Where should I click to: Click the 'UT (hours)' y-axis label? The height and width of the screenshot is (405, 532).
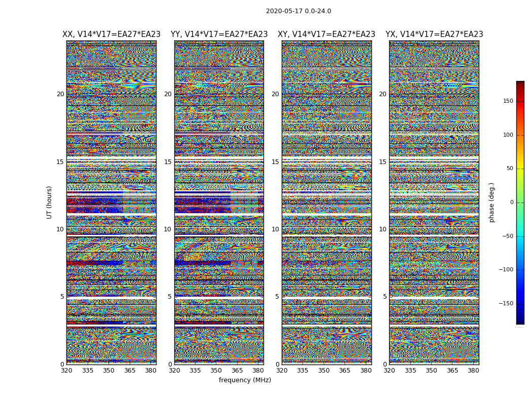point(49,202)
